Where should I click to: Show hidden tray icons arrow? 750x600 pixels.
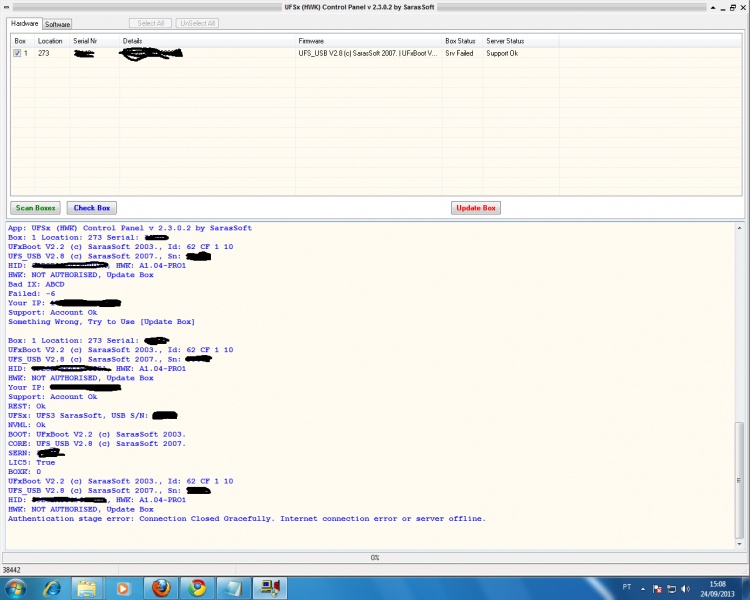(x=643, y=589)
